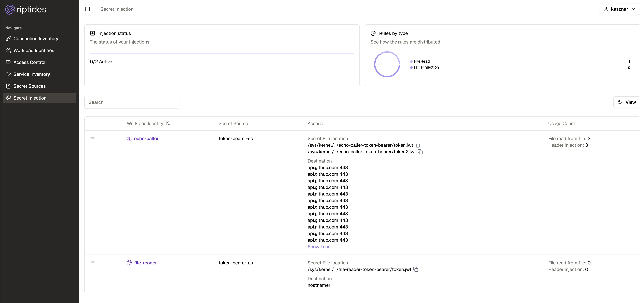This screenshot has width=644, height=303.
Task: Copy the echo-caller token2.jwt file path
Action: 420,152
